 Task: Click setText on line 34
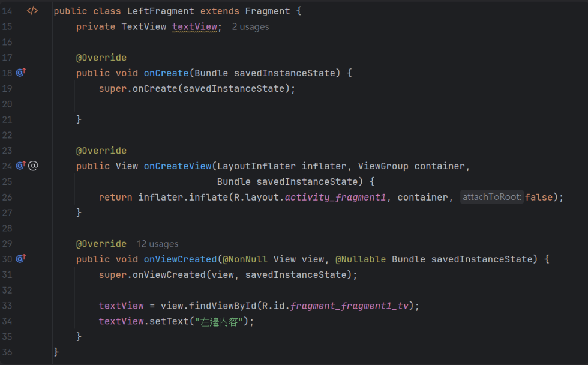tap(169, 322)
